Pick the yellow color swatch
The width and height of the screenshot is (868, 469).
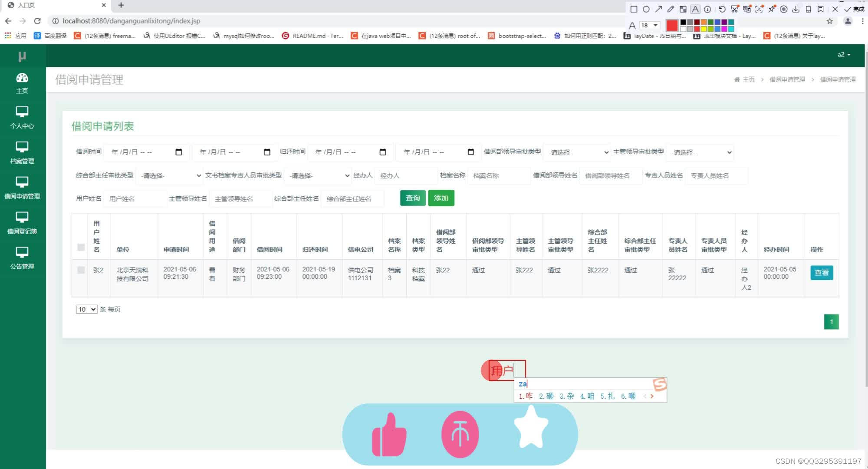coord(704,29)
